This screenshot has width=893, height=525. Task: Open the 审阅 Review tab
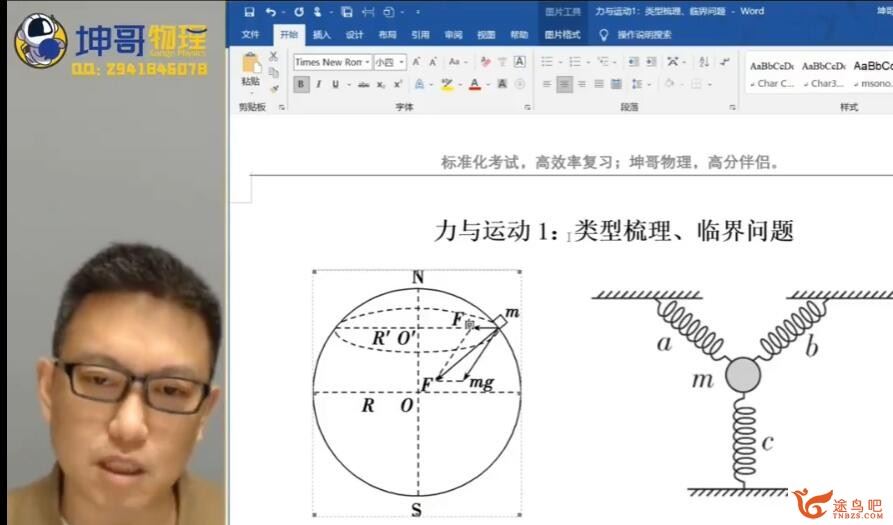(x=453, y=35)
